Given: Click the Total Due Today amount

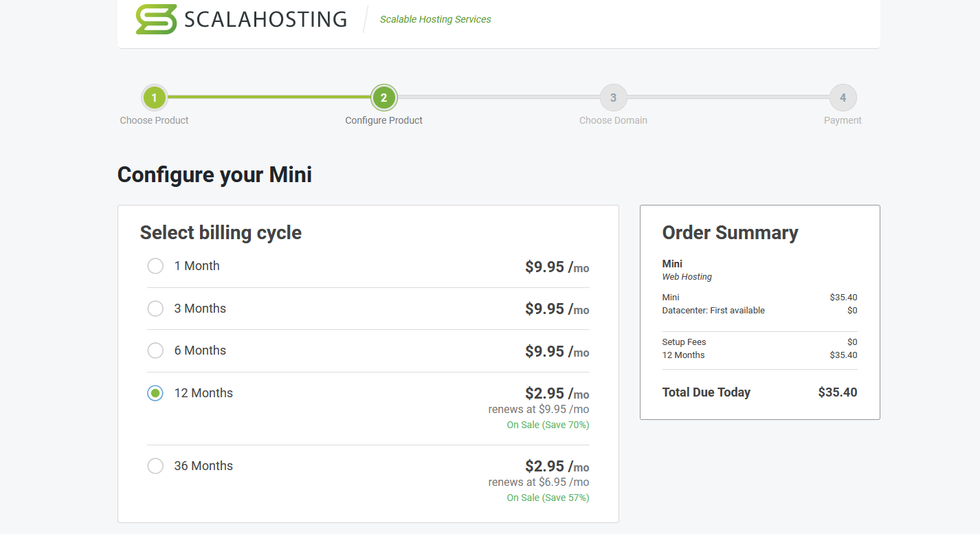Looking at the screenshot, I should [x=837, y=392].
